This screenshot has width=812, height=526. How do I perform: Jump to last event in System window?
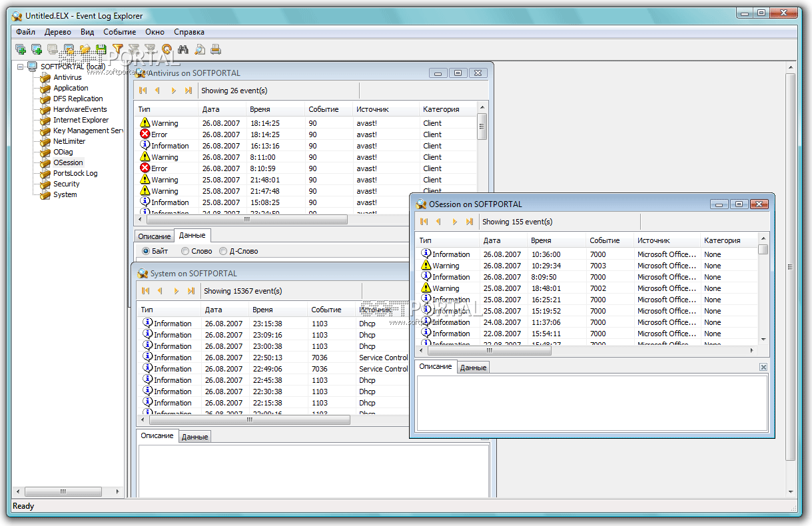[x=191, y=291]
